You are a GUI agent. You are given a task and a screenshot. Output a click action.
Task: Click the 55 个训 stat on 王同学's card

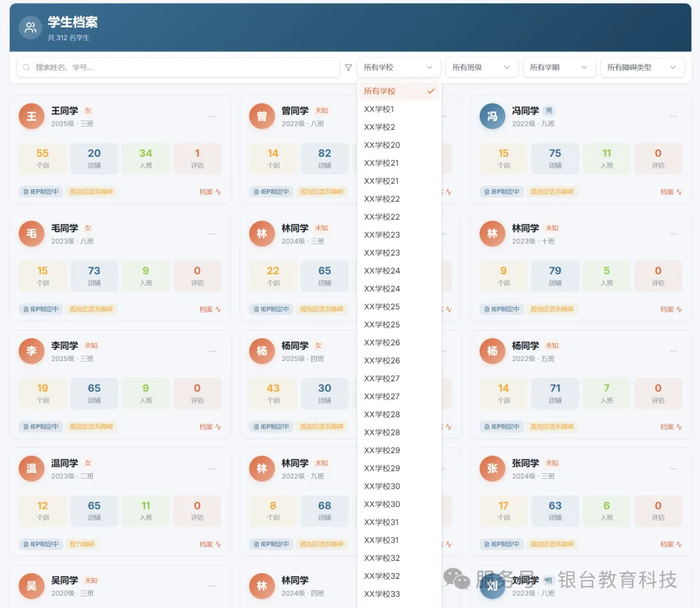pos(42,158)
